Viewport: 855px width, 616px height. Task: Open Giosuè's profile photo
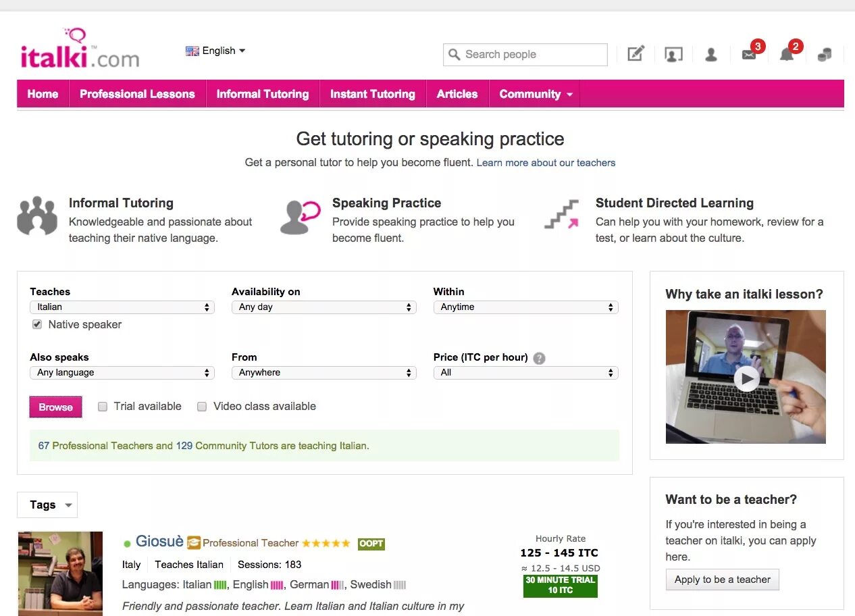click(x=61, y=573)
